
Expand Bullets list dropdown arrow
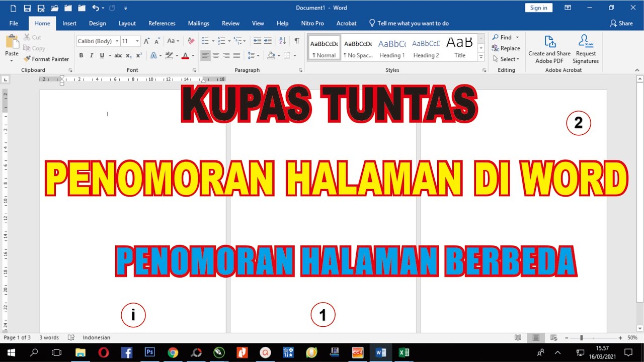click(213, 41)
